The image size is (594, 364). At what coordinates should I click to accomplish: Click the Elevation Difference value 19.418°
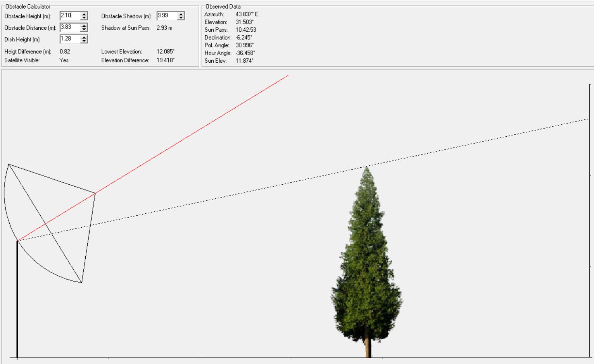pyautogui.click(x=166, y=60)
